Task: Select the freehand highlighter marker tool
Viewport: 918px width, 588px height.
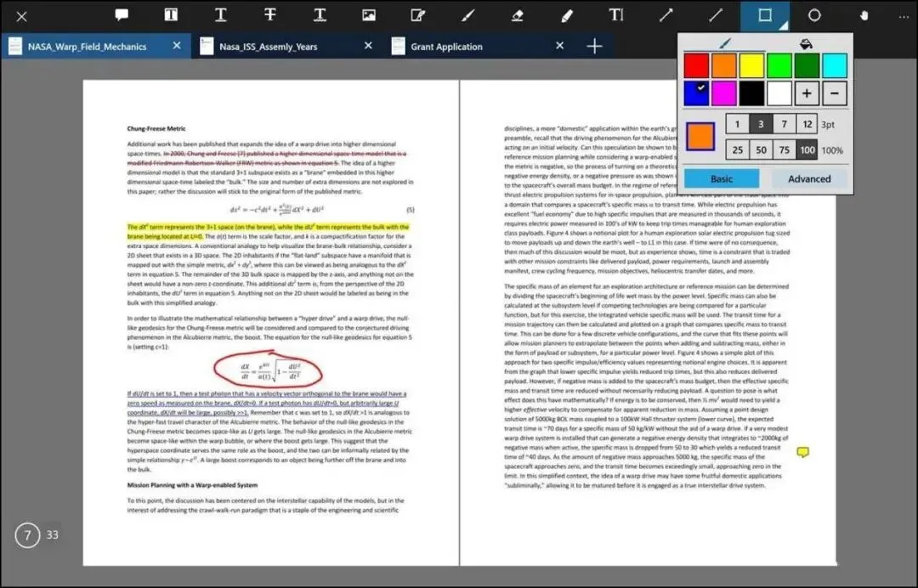Action: coord(567,15)
